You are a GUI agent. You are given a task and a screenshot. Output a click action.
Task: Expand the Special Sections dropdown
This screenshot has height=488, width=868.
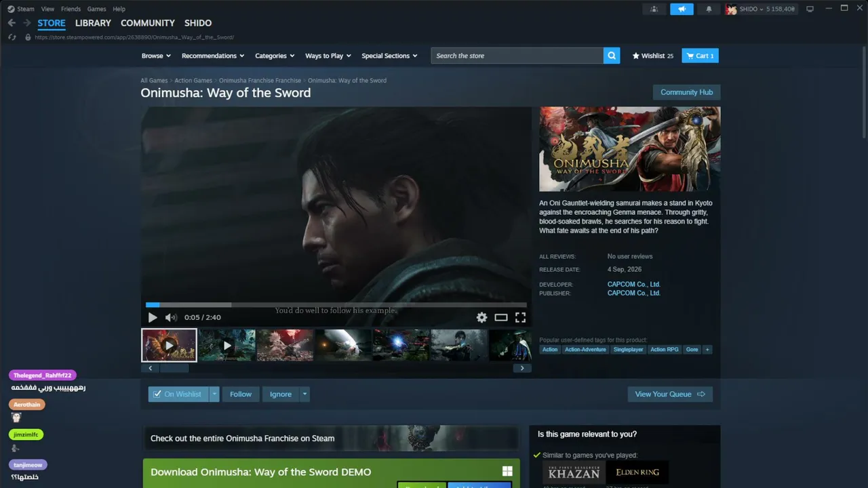click(389, 56)
